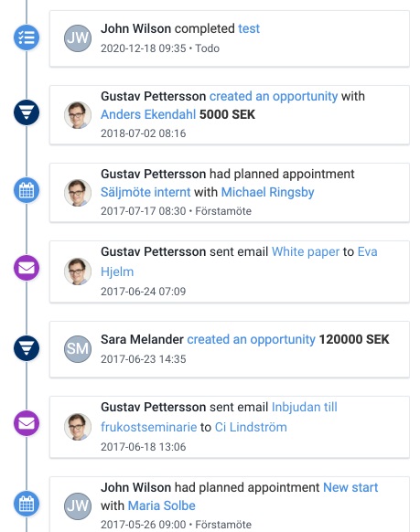Click the first opportunity funnel timeline icon
This screenshot has width=420, height=532.
(27, 112)
